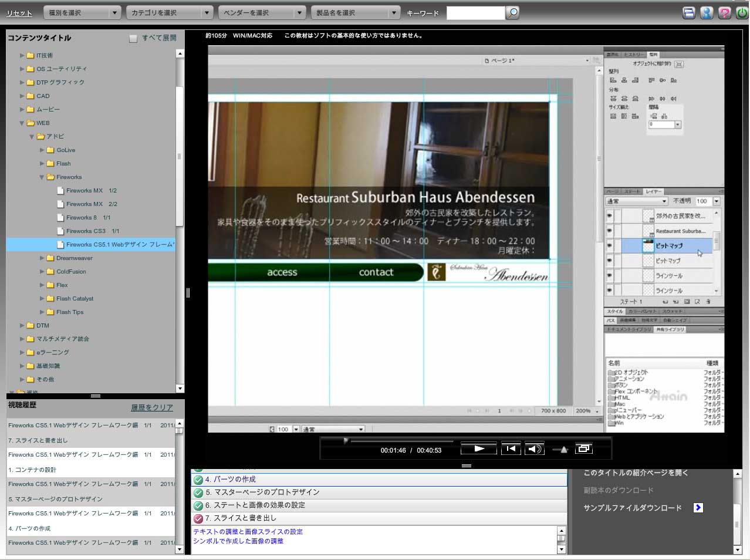Mute the video with the speaker icon
Image resolution: width=750 pixels, height=560 pixels.
[534, 449]
